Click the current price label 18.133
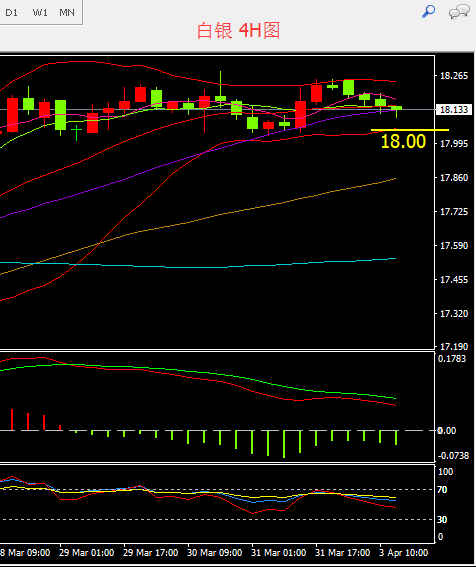Viewport: 476px width, 567px height. (454, 110)
